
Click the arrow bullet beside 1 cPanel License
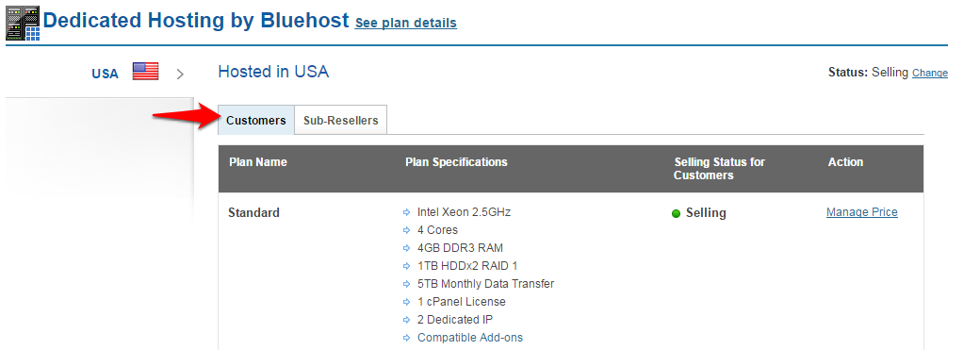coord(407,303)
